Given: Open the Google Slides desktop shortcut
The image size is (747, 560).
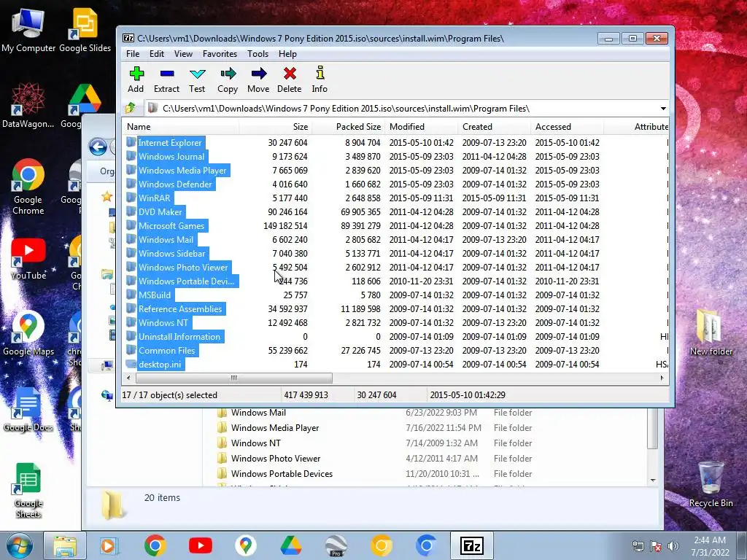Looking at the screenshot, I should [x=85, y=31].
